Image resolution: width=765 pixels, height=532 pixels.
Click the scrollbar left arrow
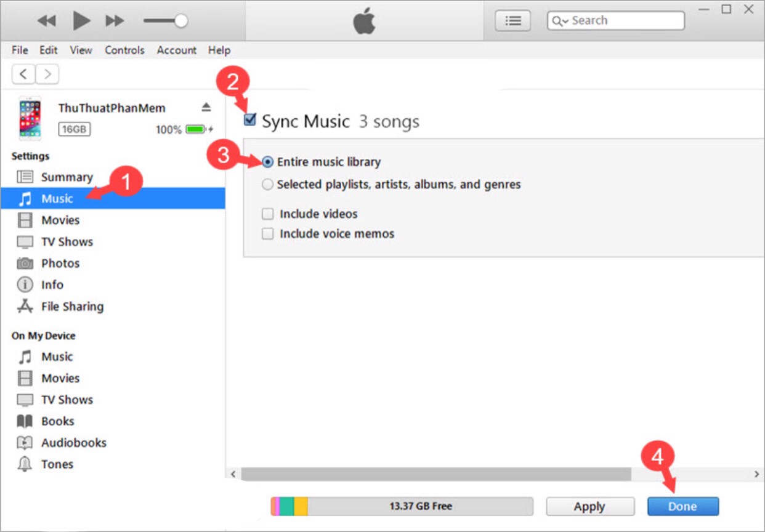point(233,474)
